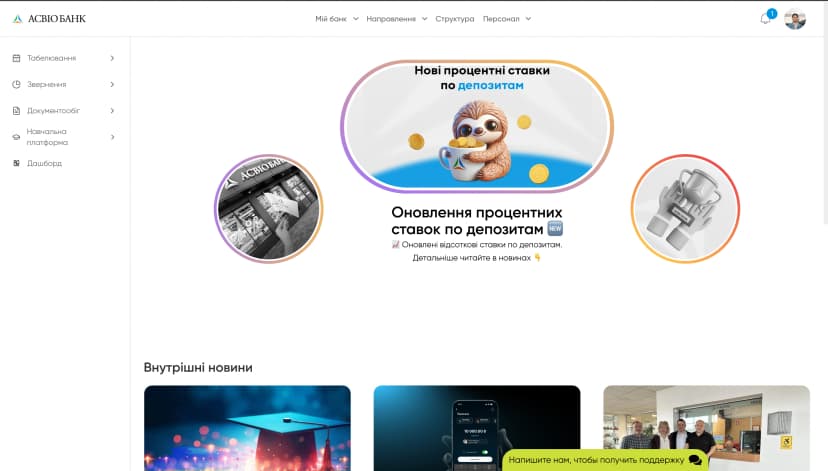
Task: Open Дашборд from the sidebar
Action: [x=44, y=163]
